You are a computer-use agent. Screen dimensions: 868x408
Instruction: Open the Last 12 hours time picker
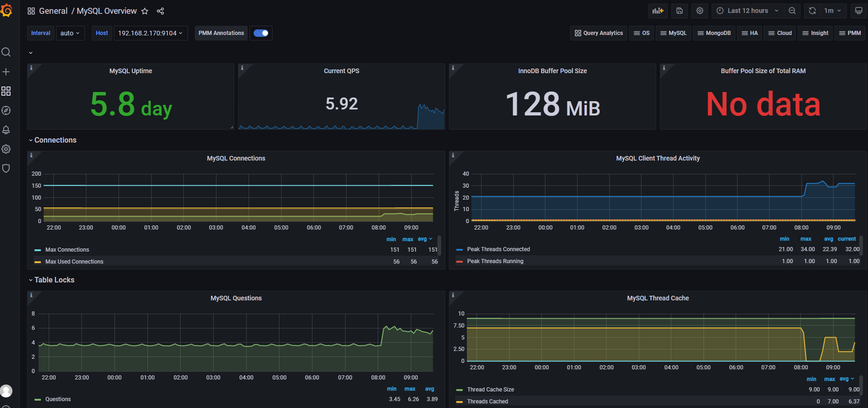pyautogui.click(x=748, y=11)
